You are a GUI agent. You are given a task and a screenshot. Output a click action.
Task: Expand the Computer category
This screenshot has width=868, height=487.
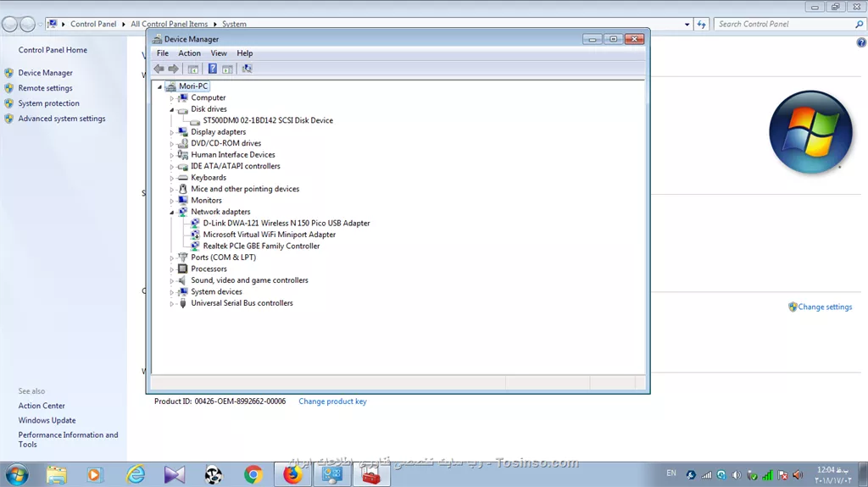[x=171, y=98]
